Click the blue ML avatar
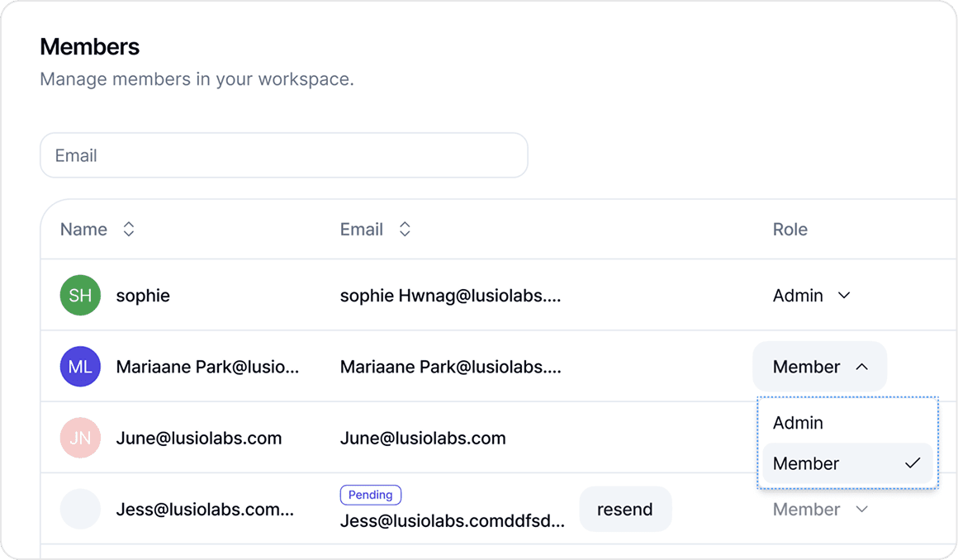 point(80,367)
